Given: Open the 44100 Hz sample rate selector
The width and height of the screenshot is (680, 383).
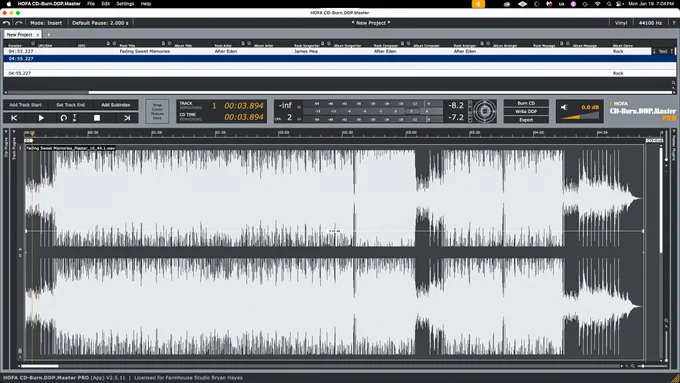Looking at the screenshot, I should pyautogui.click(x=650, y=23).
